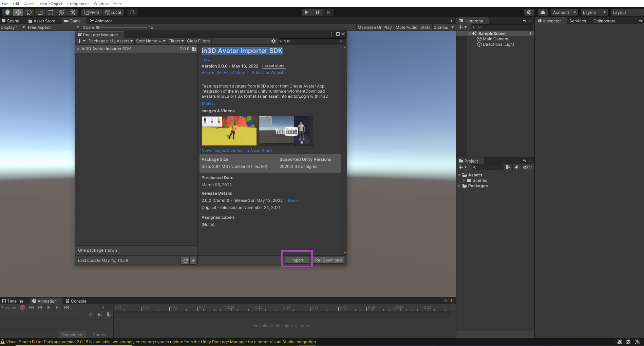Click Add event icon in Animation

[x=109, y=315]
